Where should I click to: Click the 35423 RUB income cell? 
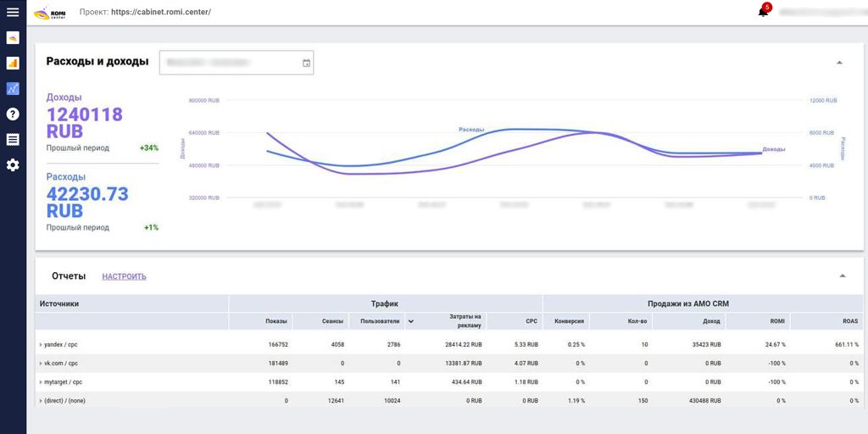(x=704, y=344)
